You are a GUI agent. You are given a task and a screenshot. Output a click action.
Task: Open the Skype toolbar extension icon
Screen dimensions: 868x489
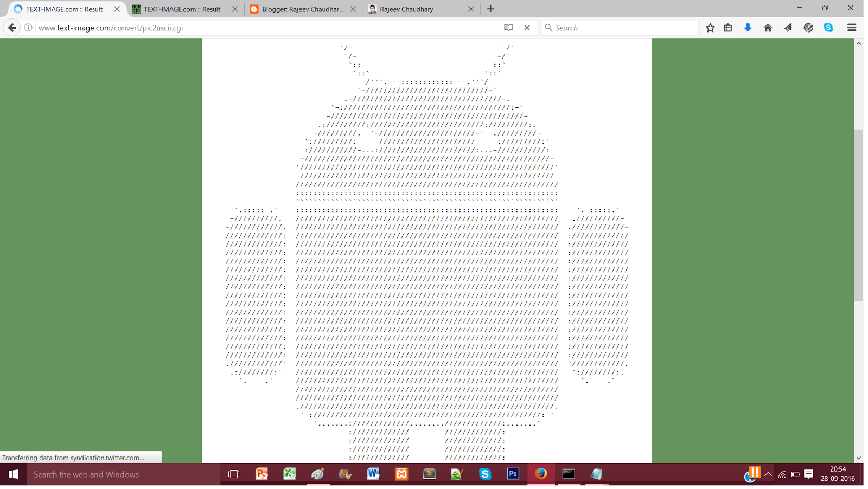[x=828, y=28]
